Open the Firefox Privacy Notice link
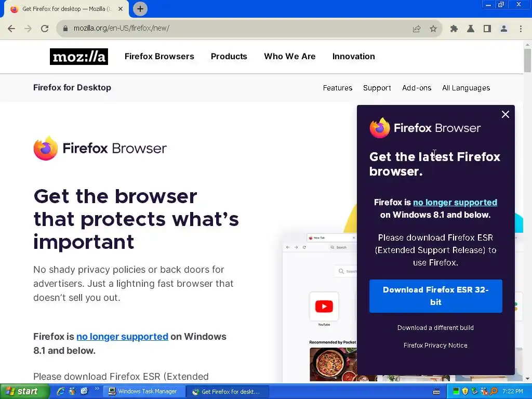 point(435,345)
